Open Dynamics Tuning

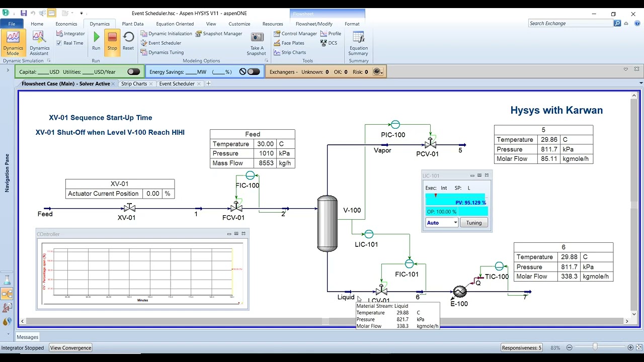(x=162, y=52)
